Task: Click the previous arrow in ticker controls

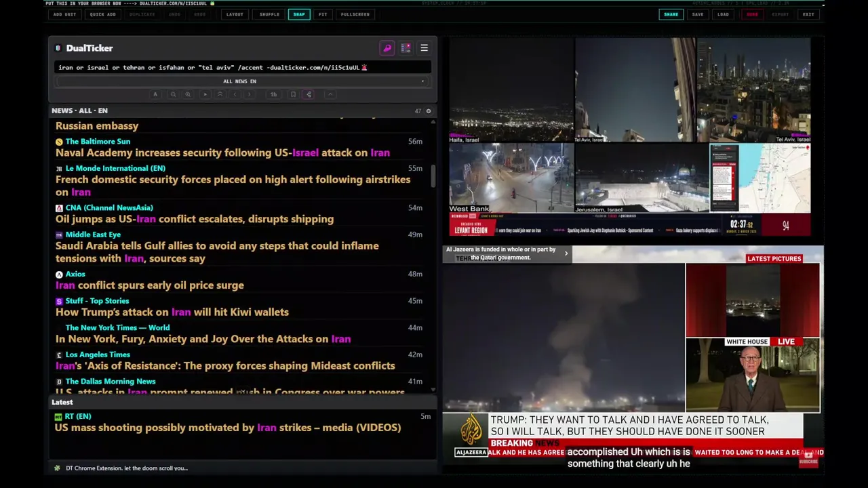Action: pos(235,94)
